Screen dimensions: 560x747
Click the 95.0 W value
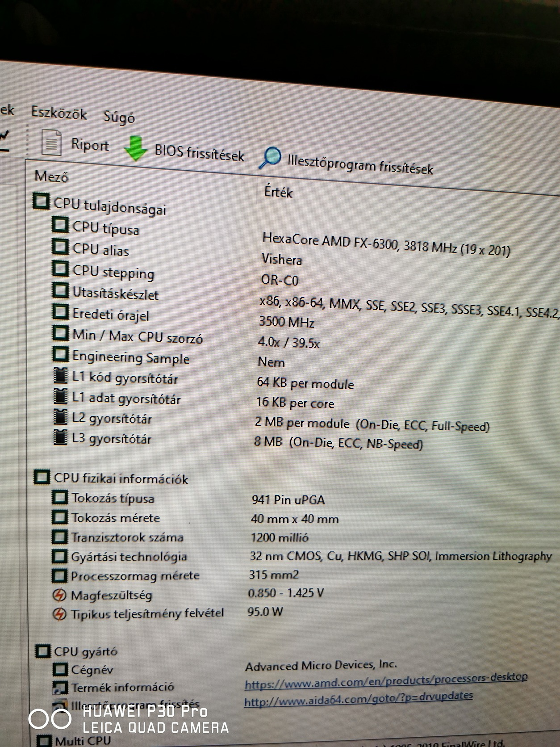coord(265,611)
